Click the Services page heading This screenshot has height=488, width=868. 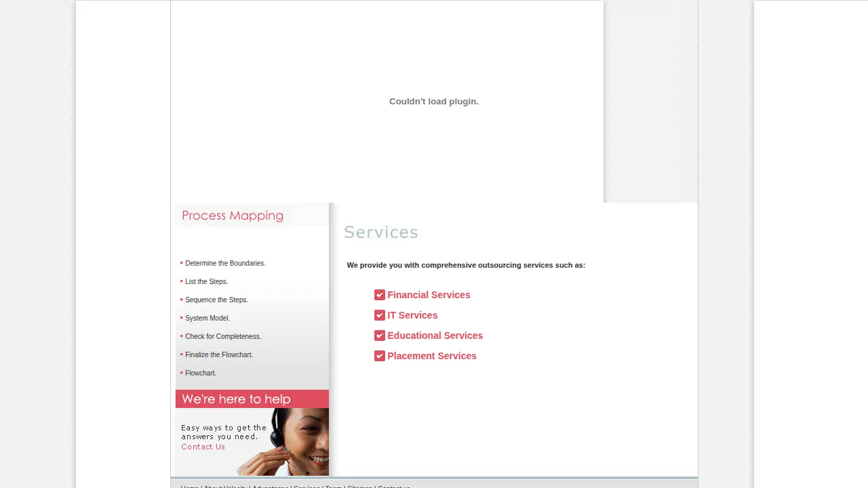click(381, 232)
